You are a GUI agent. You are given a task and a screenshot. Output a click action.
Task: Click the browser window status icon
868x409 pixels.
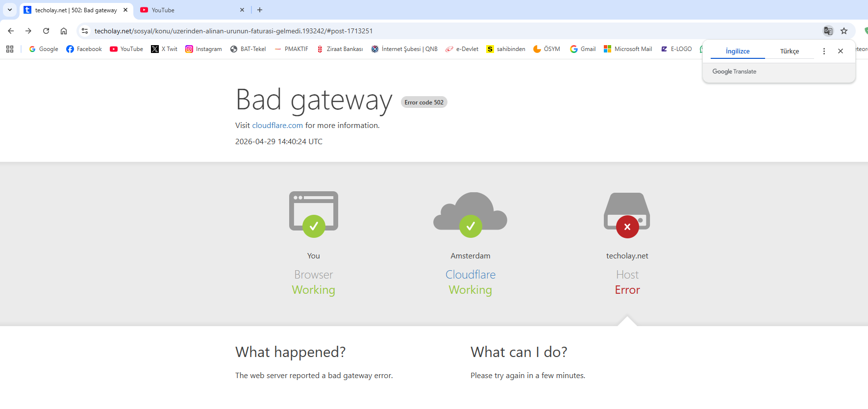pyautogui.click(x=314, y=214)
